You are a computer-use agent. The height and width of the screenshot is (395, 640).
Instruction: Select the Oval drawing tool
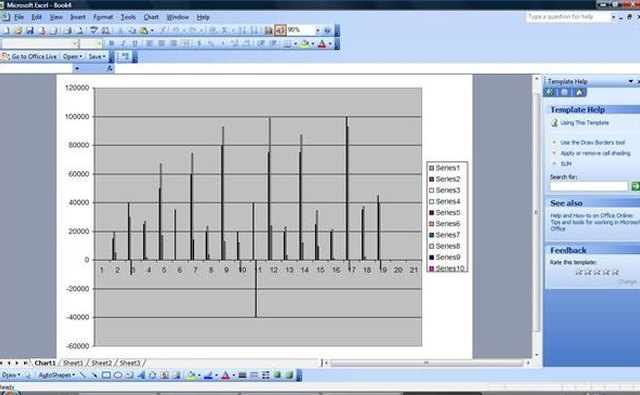coord(118,375)
